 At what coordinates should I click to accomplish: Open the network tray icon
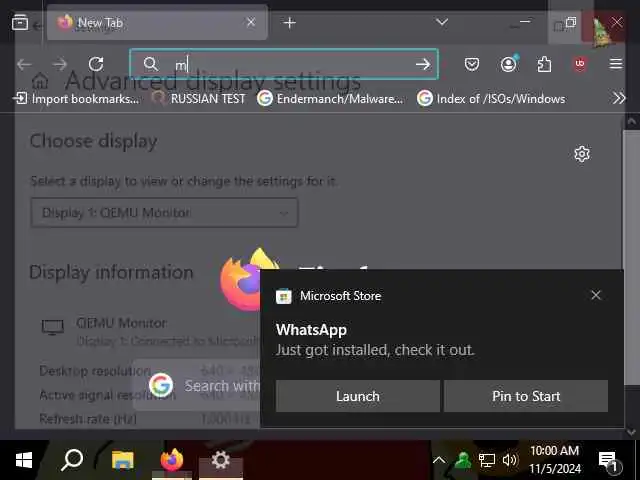pos(487,460)
